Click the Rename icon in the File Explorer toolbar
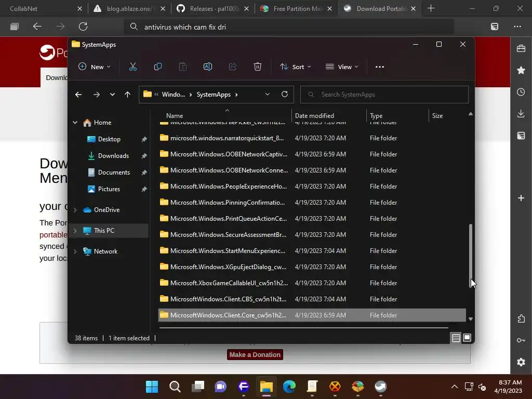 tap(208, 67)
